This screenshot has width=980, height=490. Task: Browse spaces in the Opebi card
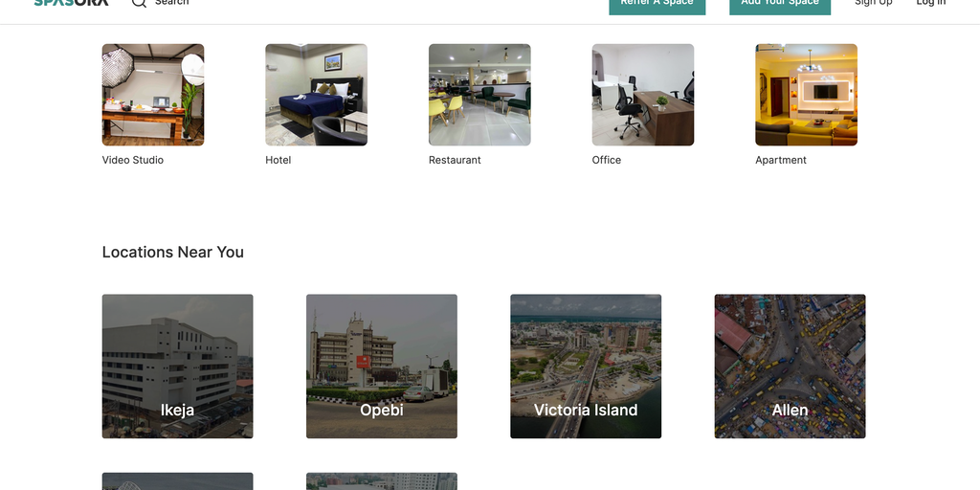[x=382, y=367]
